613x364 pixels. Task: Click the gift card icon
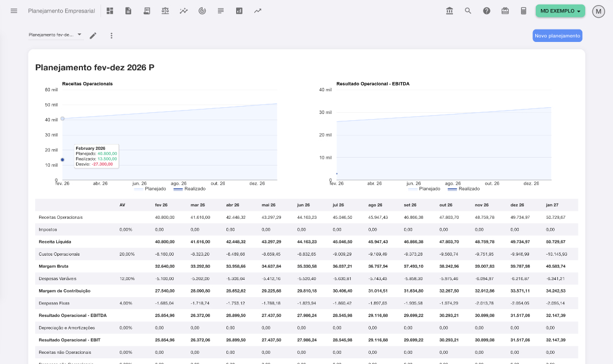pyautogui.click(x=505, y=11)
